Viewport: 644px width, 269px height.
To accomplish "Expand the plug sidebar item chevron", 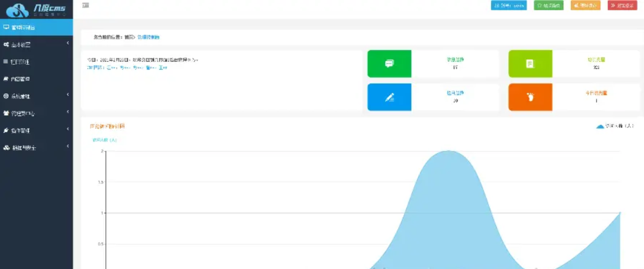I will (68, 129).
